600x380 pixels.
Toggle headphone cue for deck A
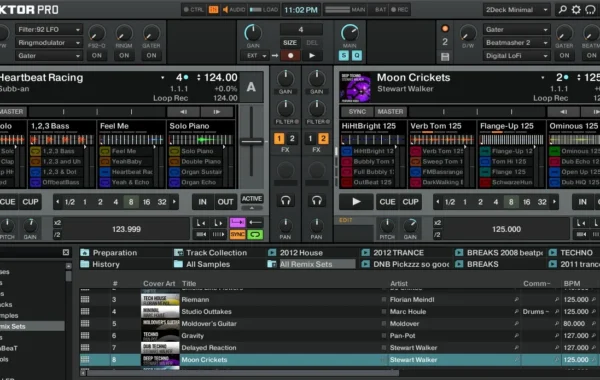[x=285, y=201]
